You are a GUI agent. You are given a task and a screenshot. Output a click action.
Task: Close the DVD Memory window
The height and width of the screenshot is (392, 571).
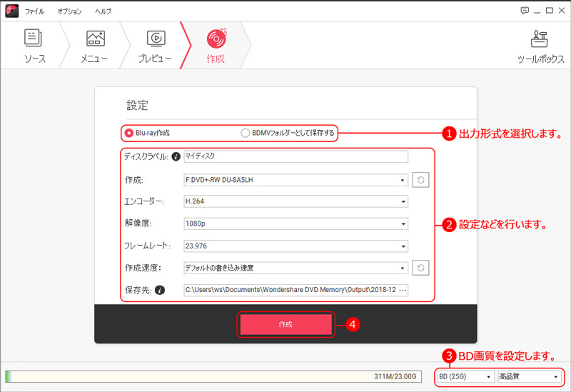coord(562,11)
